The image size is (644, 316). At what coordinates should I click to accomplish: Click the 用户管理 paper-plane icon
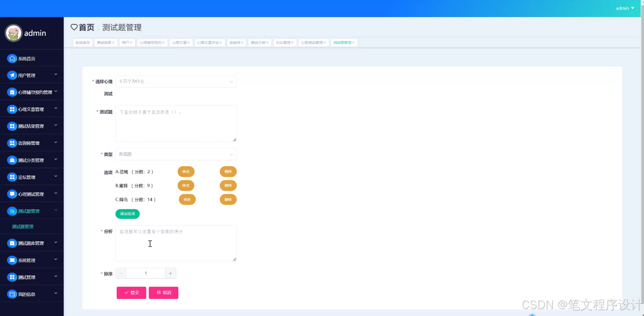click(x=12, y=75)
